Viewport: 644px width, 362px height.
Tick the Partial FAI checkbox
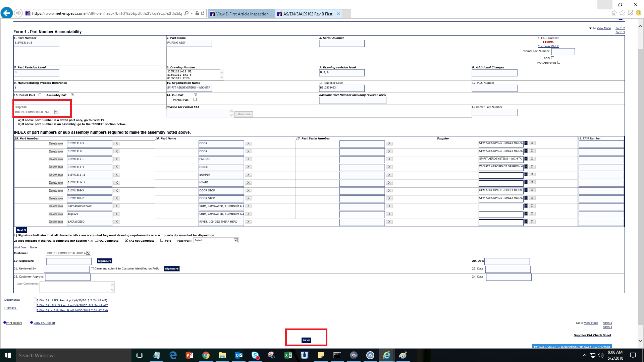[195, 100]
